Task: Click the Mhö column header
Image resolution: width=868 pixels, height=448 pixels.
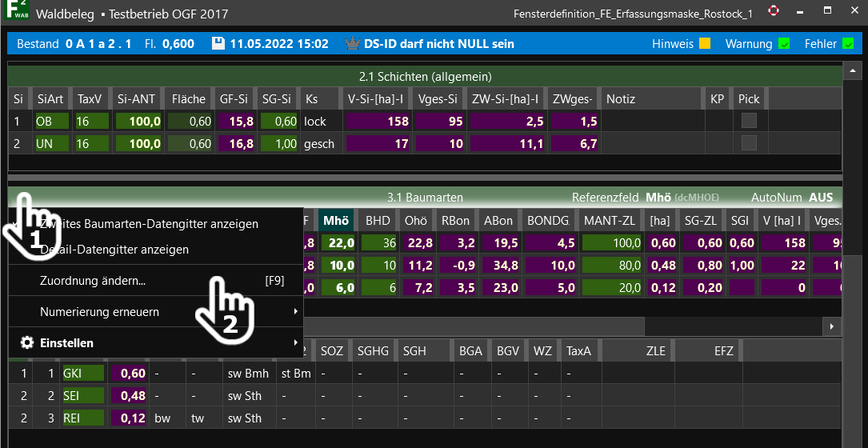Action: (335, 220)
